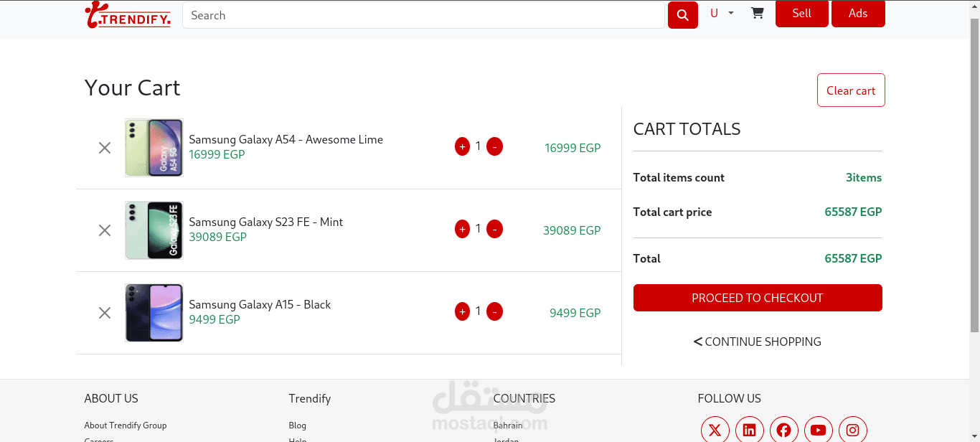Open the U user account dropdown
This screenshot has height=442, width=980.
(x=722, y=13)
